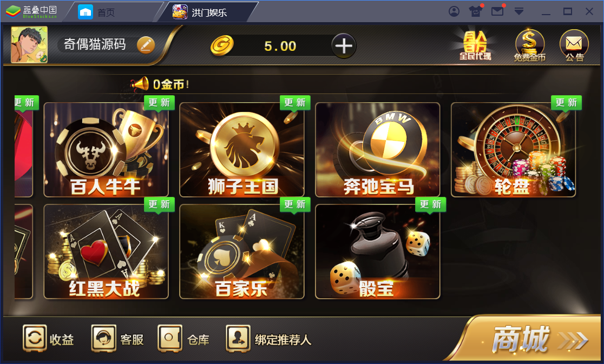Open the BlueStacks account profile icon
The width and height of the screenshot is (604, 364).
[x=454, y=11]
